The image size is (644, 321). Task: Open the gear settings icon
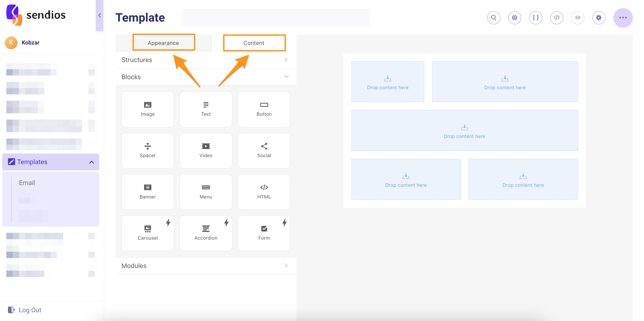point(598,18)
